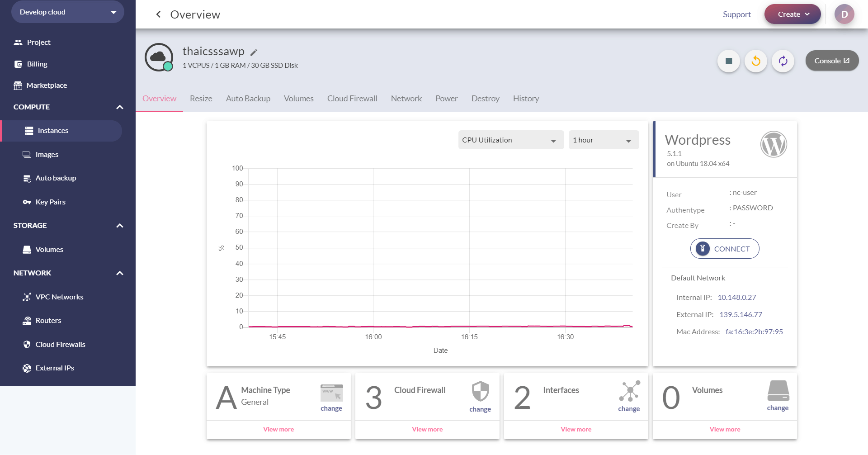Click the purple refresh cycle icon
The width and height of the screenshot is (868, 455).
pos(783,61)
